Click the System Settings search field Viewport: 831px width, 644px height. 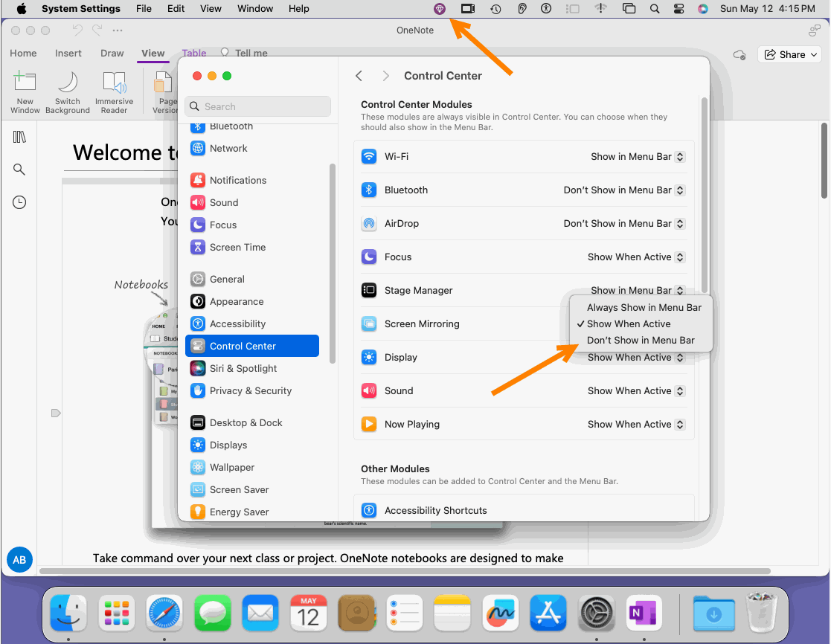(x=257, y=106)
